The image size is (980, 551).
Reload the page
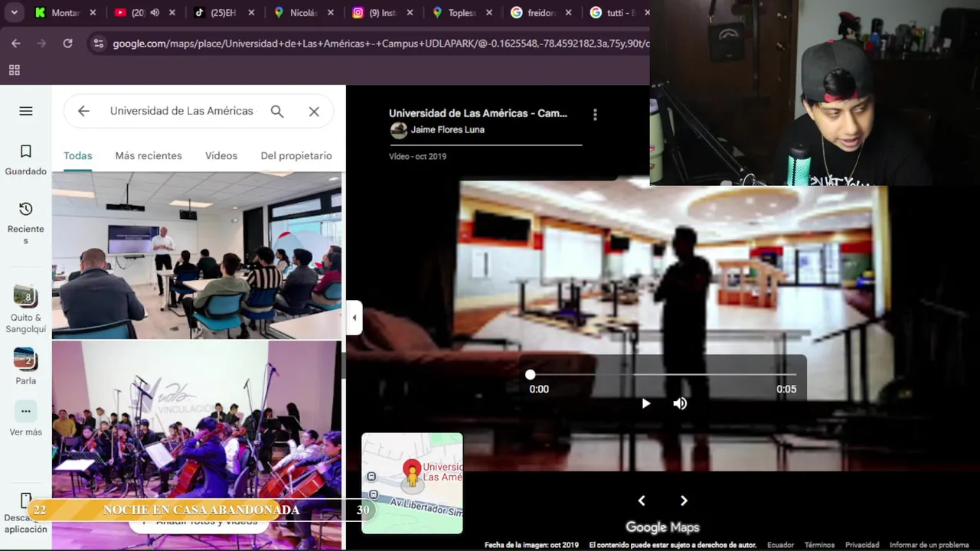67,44
